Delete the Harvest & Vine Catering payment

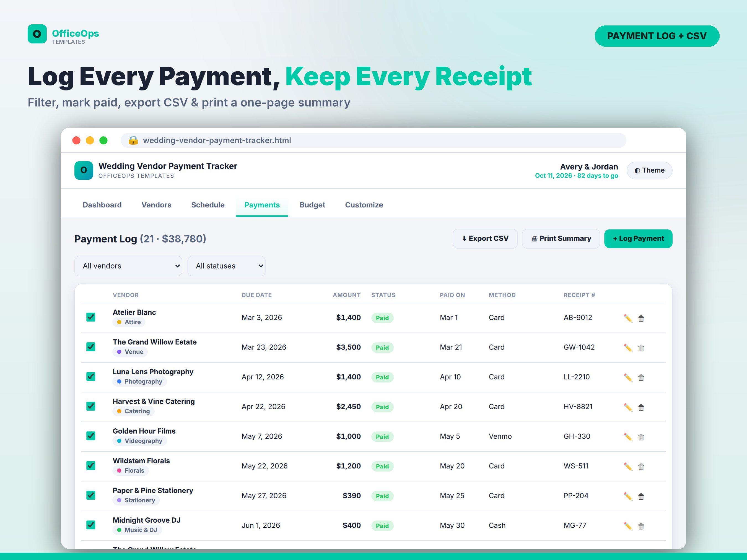[x=641, y=407]
